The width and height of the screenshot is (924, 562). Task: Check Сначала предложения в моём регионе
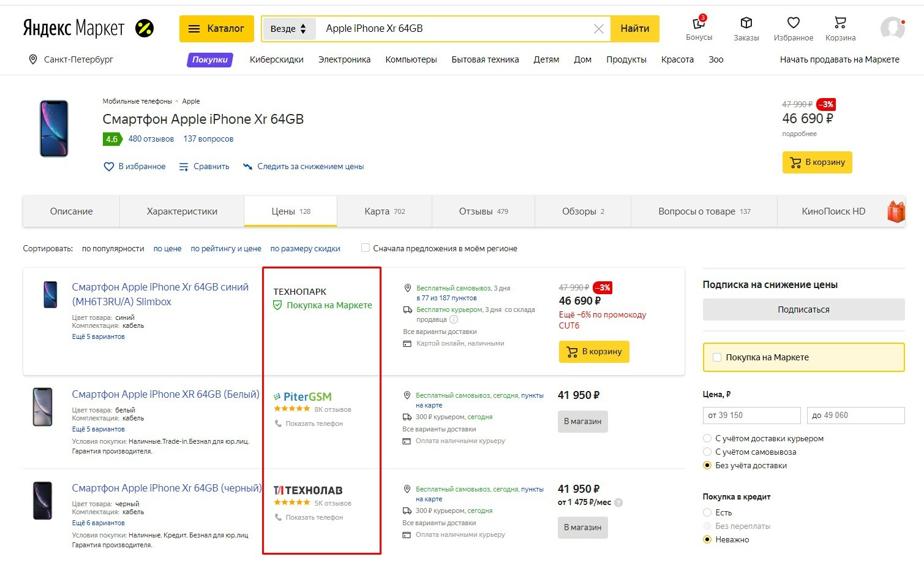pos(366,248)
